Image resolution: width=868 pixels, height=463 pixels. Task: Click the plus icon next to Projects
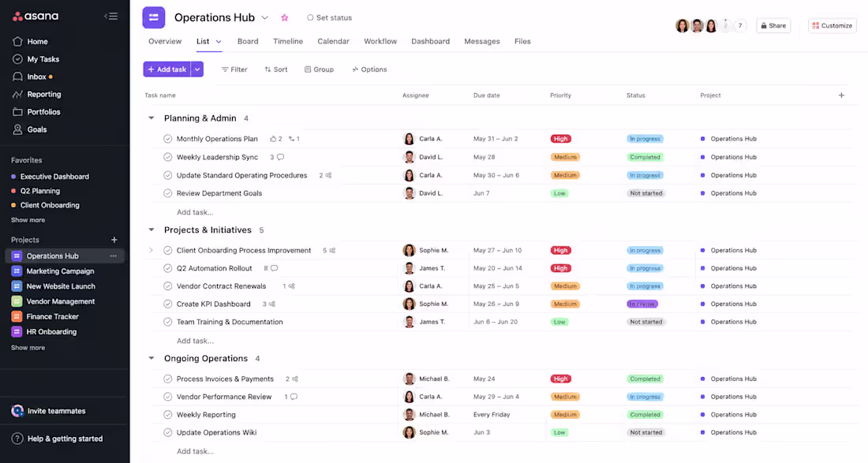point(114,240)
